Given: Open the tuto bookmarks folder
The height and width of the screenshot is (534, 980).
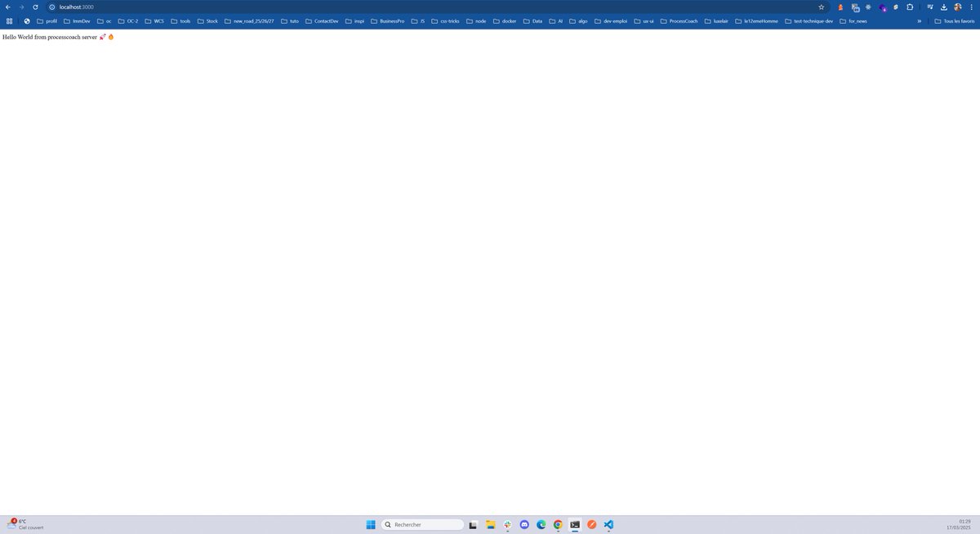Looking at the screenshot, I should [289, 20].
